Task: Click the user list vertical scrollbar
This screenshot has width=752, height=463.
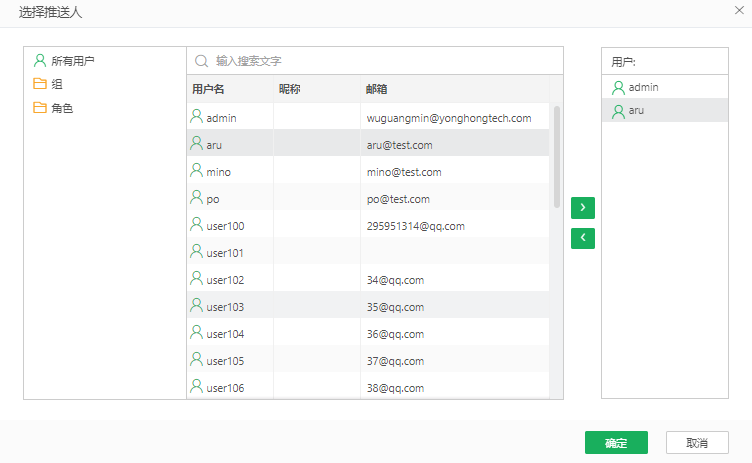Action: coord(556,157)
